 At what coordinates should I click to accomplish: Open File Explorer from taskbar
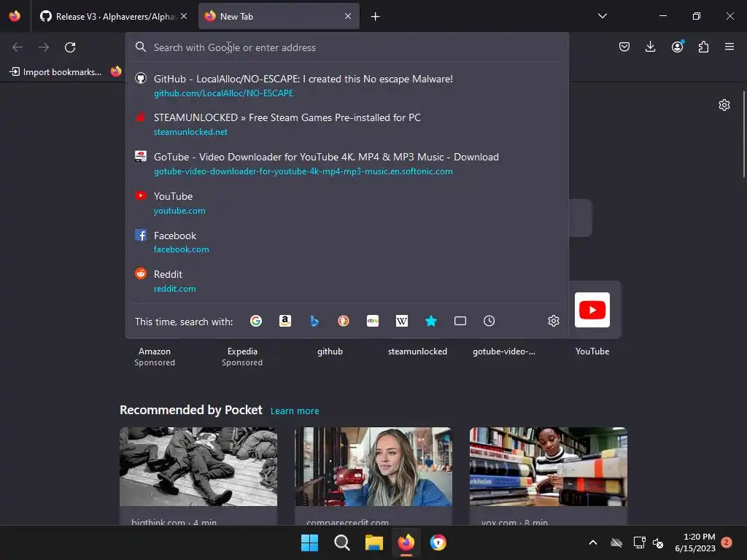coord(374,542)
